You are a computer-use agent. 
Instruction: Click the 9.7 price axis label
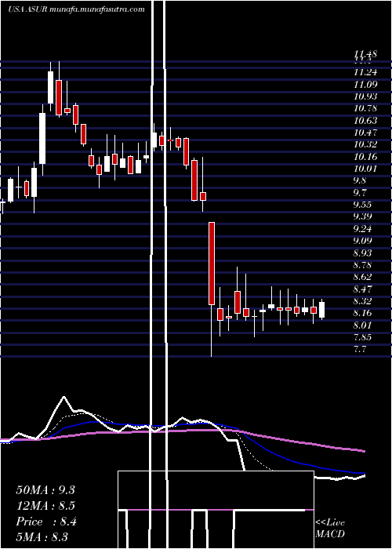(360, 193)
